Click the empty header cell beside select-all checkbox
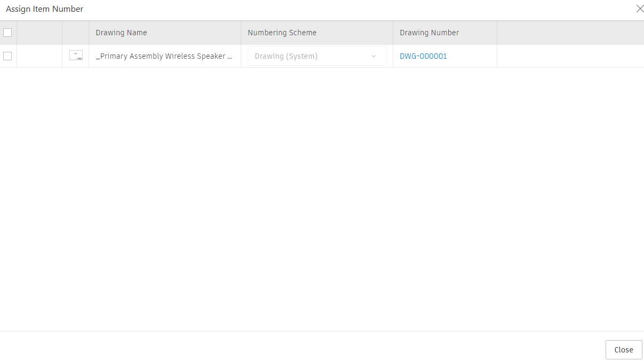Image resolution: width=644 pixels, height=361 pixels. click(x=39, y=33)
